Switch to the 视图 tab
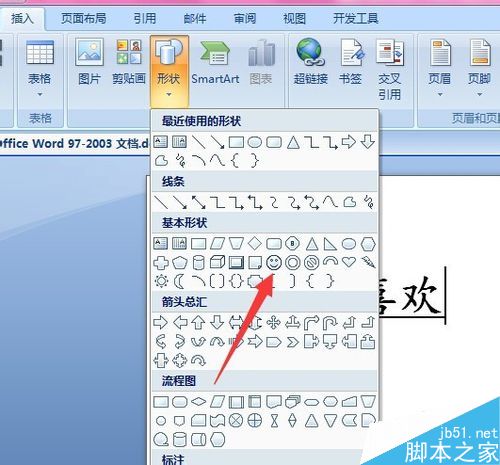This screenshot has height=465, width=500. (x=294, y=18)
